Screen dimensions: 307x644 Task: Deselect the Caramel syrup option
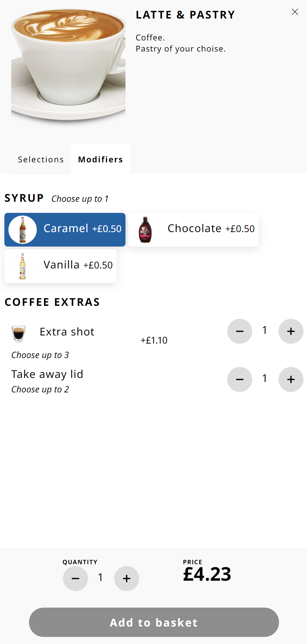65,229
